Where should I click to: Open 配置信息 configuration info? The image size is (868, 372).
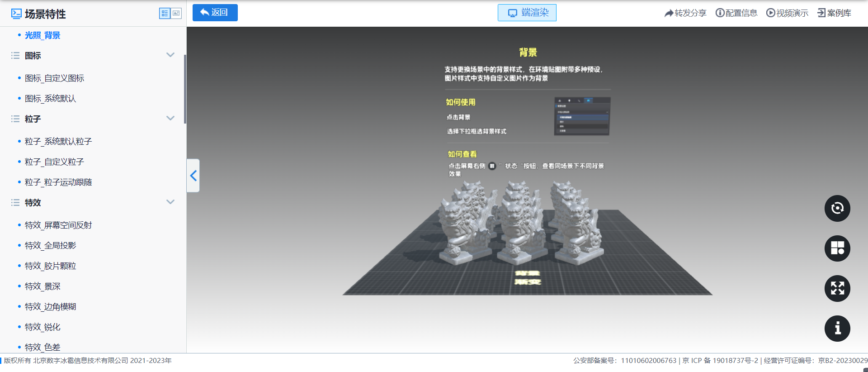[x=736, y=13]
